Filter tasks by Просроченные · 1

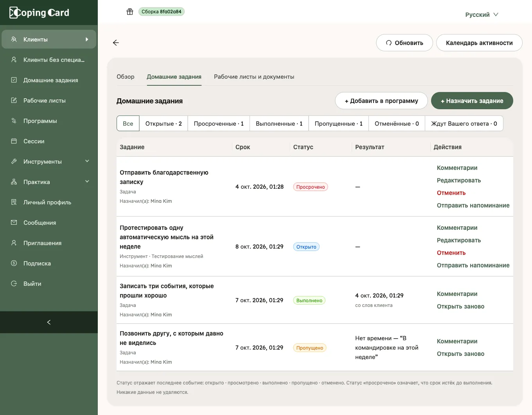pos(219,123)
